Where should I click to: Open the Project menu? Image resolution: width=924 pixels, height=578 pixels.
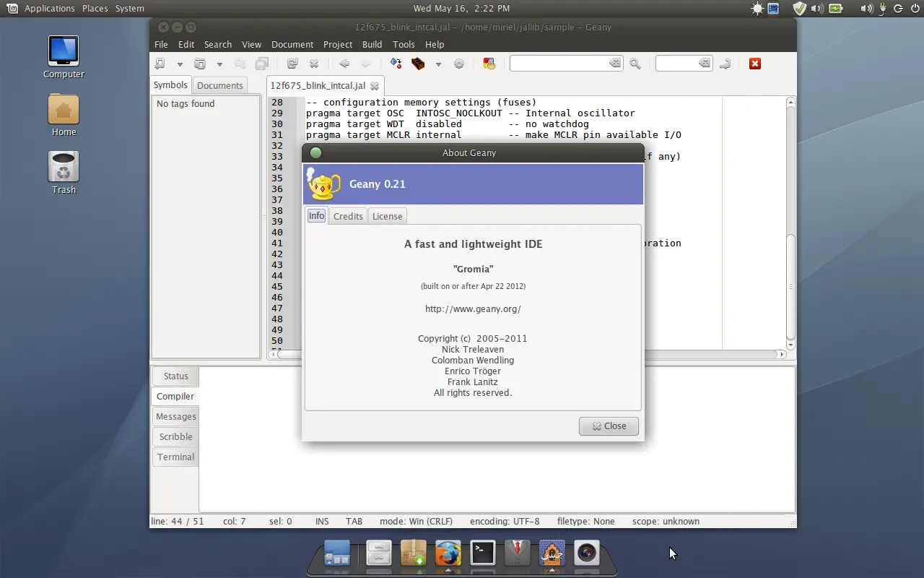click(x=338, y=44)
